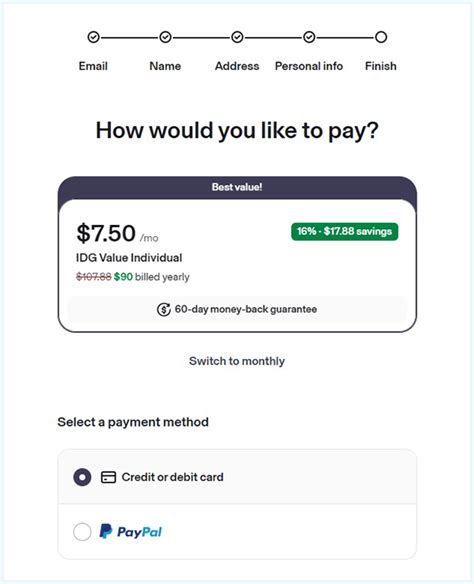Screen dimensions: 474x584
Task: Click the Personal info step label
Action: [309, 66]
